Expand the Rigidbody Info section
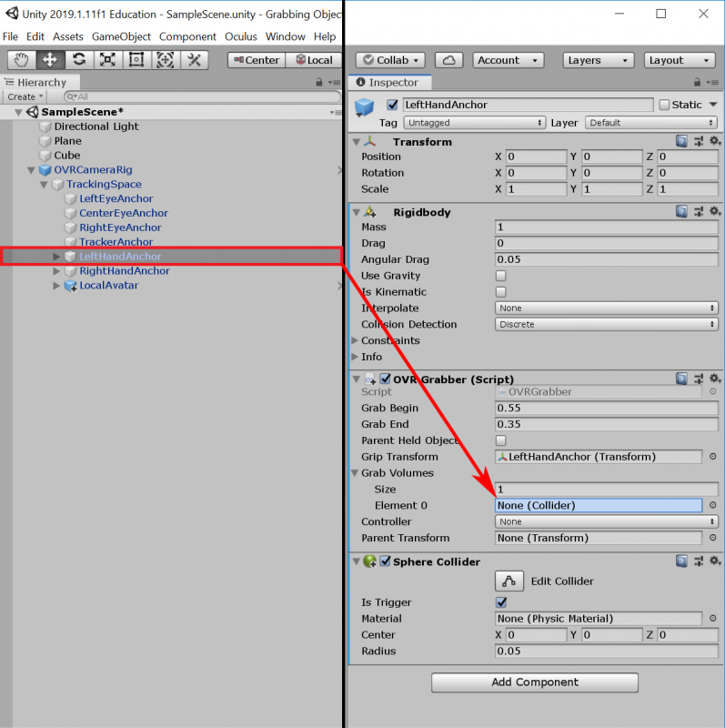The width and height of the screenshot is (725, 728). click(355, 357)
